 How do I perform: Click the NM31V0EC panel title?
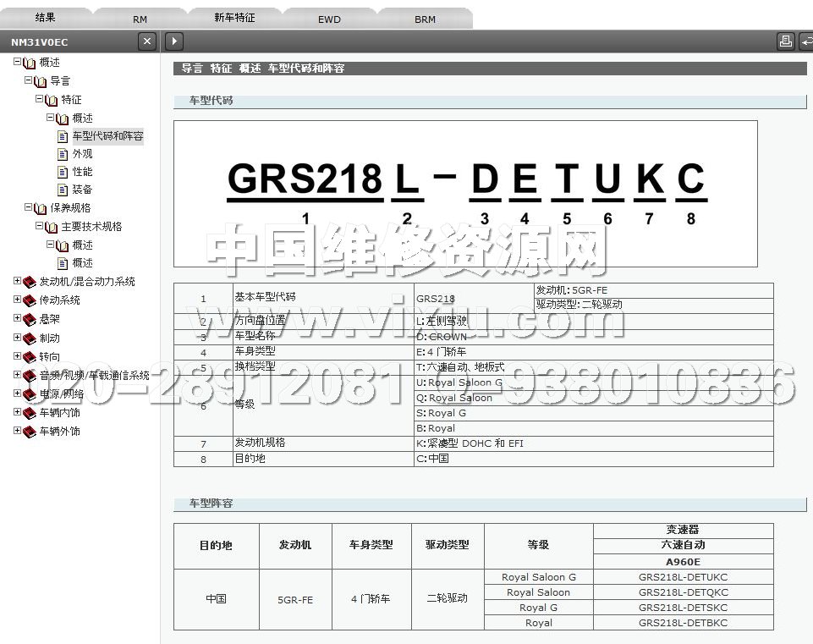[40, 42]
